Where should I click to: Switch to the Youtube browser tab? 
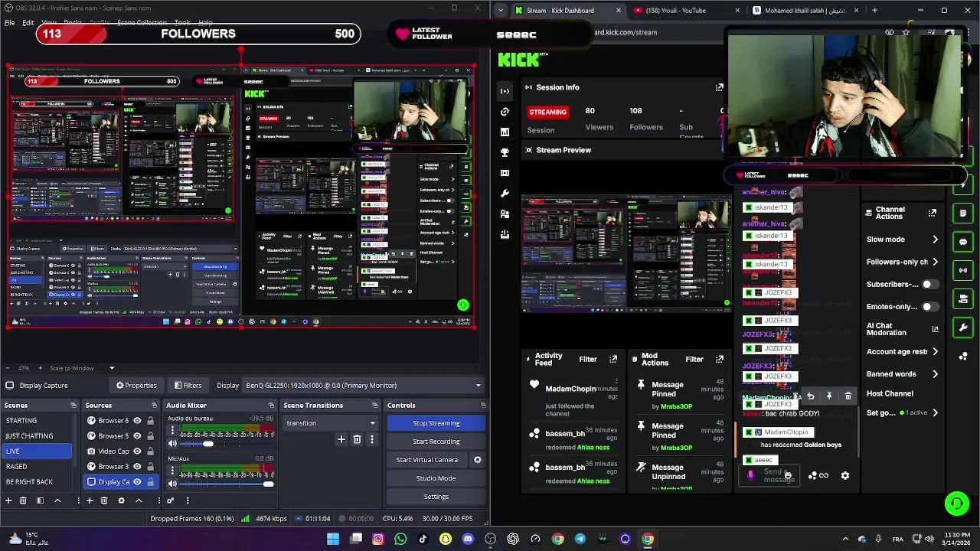(687, 10)
